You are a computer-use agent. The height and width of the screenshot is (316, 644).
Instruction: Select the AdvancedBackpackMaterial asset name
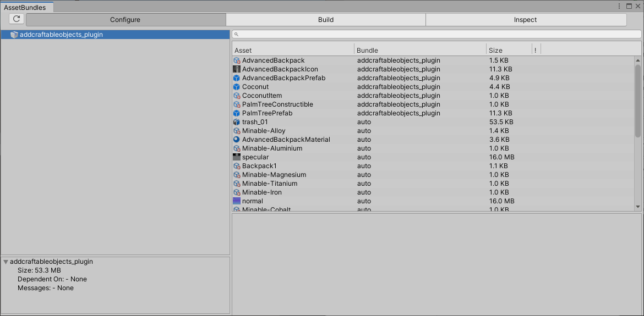[x=286, y=140]
